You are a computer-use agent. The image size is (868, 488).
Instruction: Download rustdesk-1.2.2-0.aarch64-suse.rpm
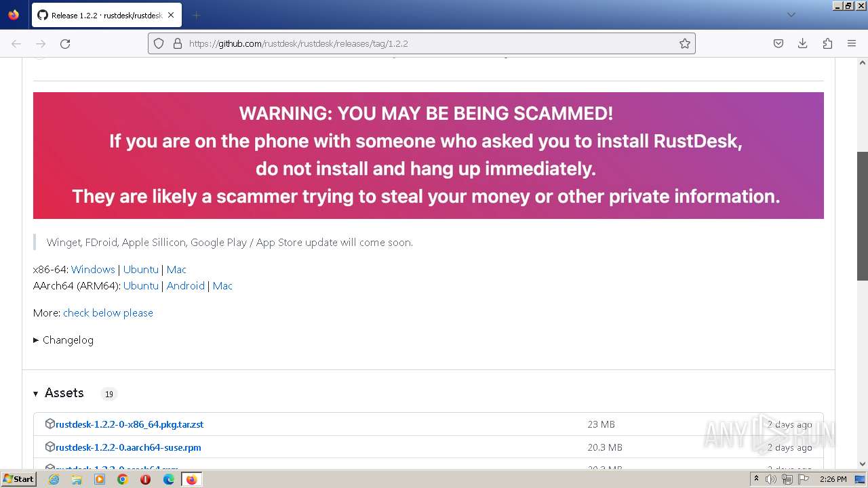click(x=128, y=447)
